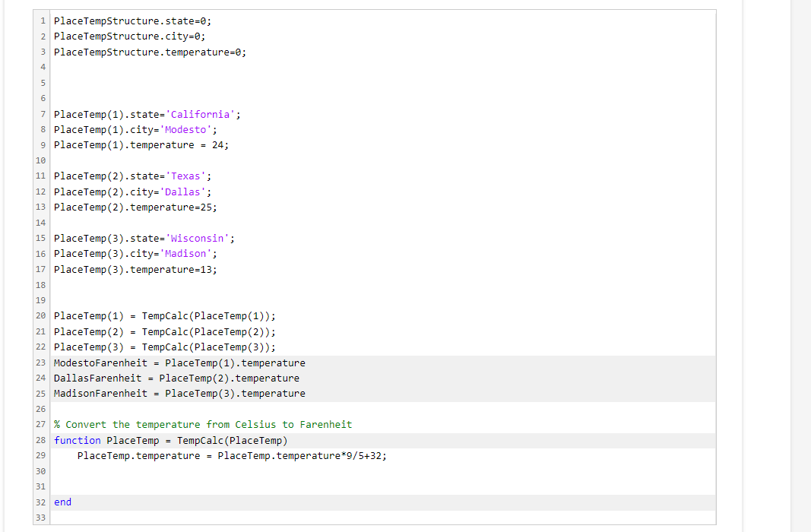The image size is (811, 532).
Task: Click the 'end' keyword on line 32
Action: (x=62, y=502)
